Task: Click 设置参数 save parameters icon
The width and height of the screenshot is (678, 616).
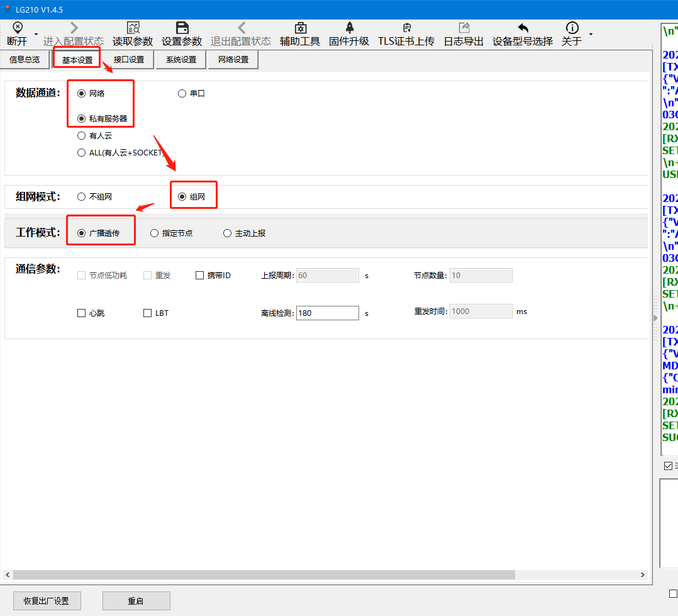Action: [x=182, y=28]
